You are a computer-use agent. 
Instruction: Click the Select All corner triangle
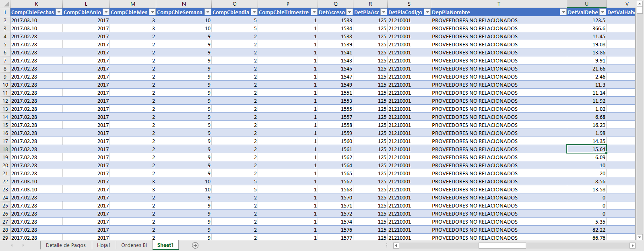tap(6, 4)
